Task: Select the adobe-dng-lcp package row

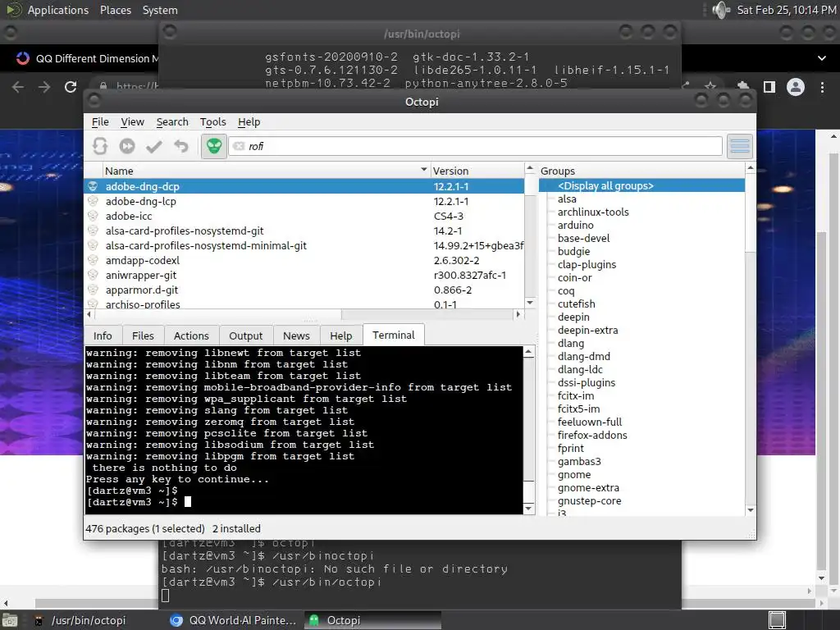Action: [304, 202]
